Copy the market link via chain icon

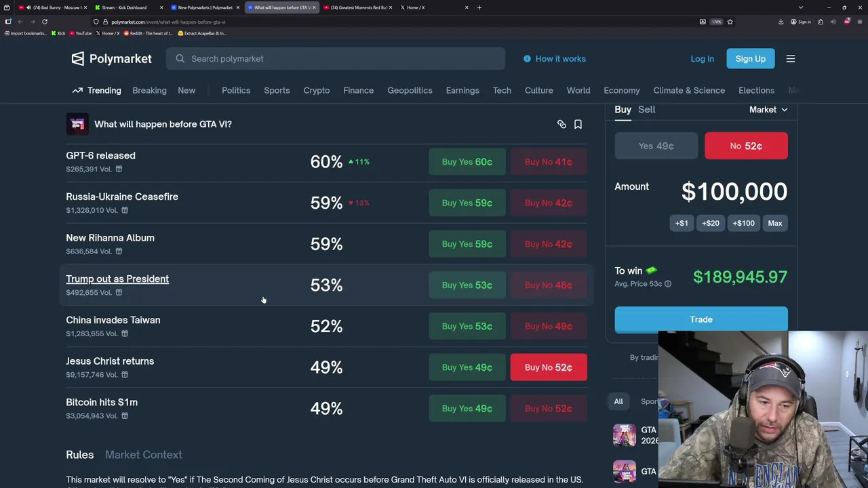(x=561, y=124)
